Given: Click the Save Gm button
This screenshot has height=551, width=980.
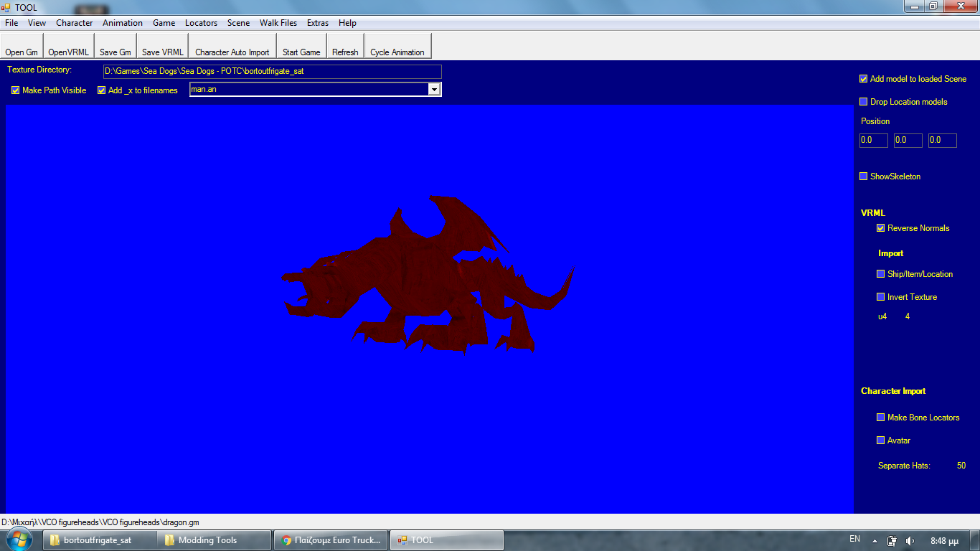Looking at the screenshot, I should tap(115, 46).
